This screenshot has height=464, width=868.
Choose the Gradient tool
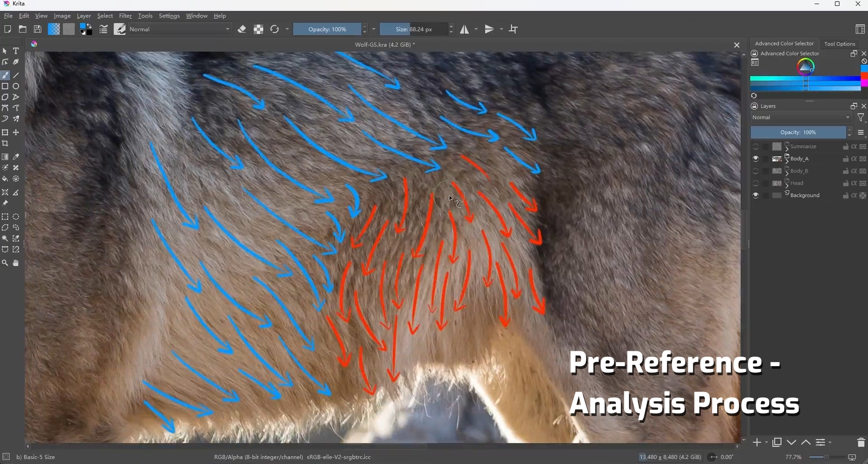(x=5, y=157)
